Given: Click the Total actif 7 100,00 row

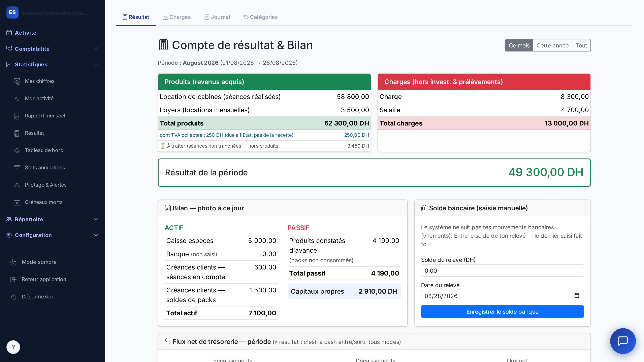Looking at the screenshot, I should 221,313.
